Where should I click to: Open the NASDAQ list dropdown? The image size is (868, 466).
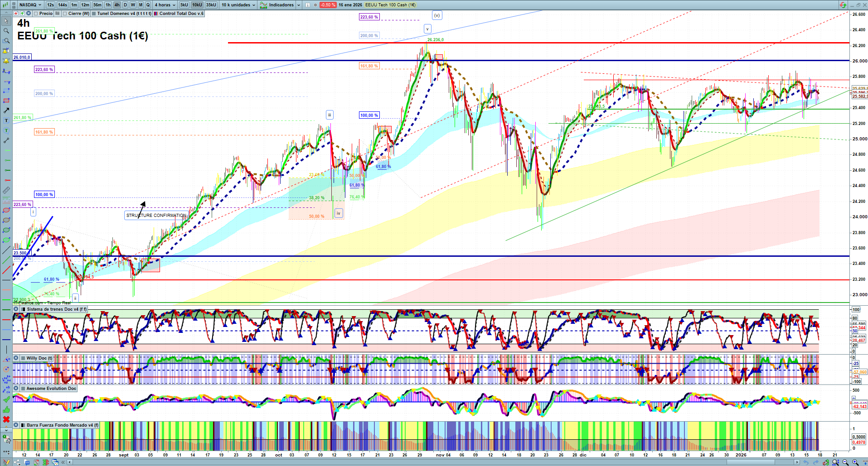(30, 5)
